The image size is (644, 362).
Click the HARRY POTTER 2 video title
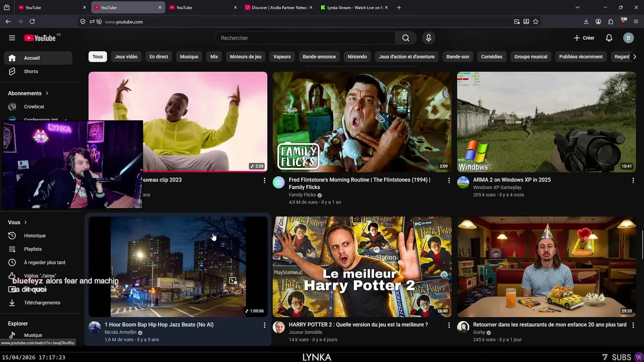(x=358, y=325)
